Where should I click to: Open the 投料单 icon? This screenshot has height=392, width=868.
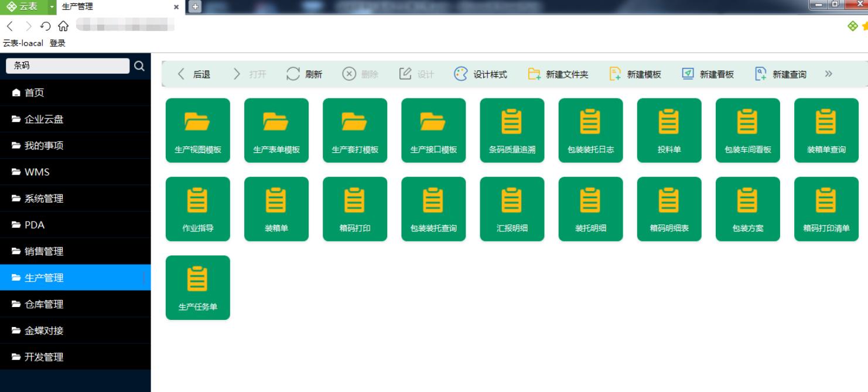[669, 130]
